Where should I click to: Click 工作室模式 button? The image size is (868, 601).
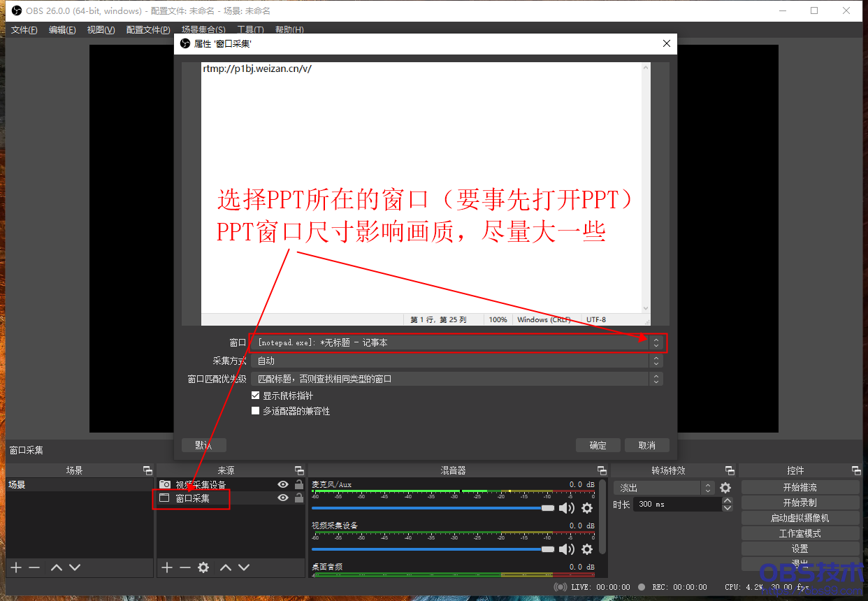point(800,533)
